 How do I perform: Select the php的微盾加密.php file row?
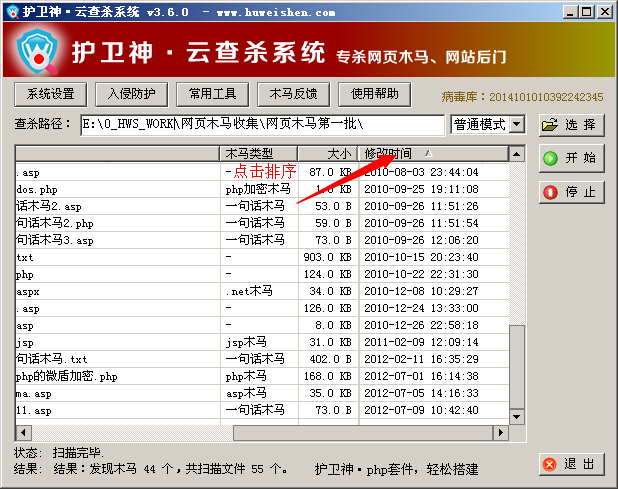[262, 376]
